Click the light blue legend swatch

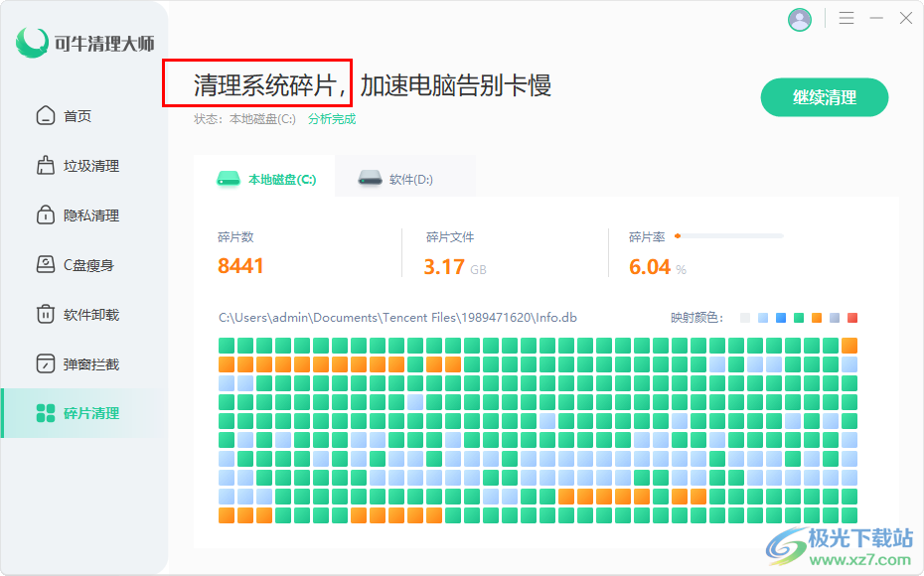(x=763, y=318)
